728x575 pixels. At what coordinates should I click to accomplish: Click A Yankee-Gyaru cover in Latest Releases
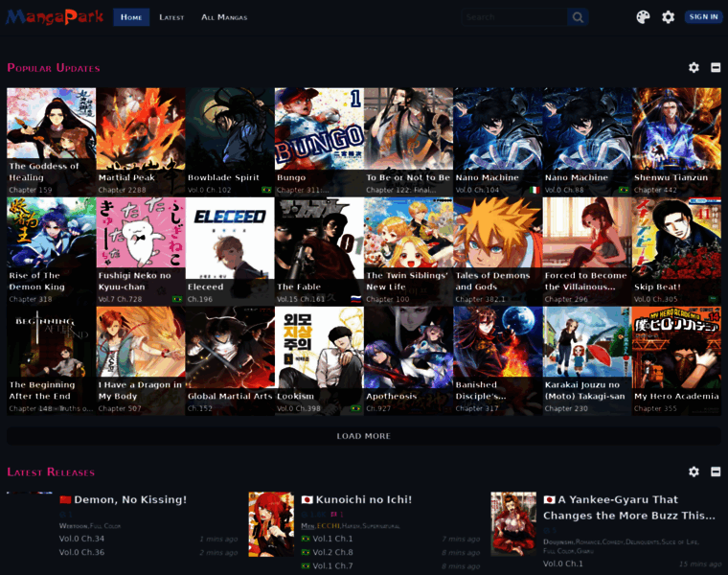513,524
